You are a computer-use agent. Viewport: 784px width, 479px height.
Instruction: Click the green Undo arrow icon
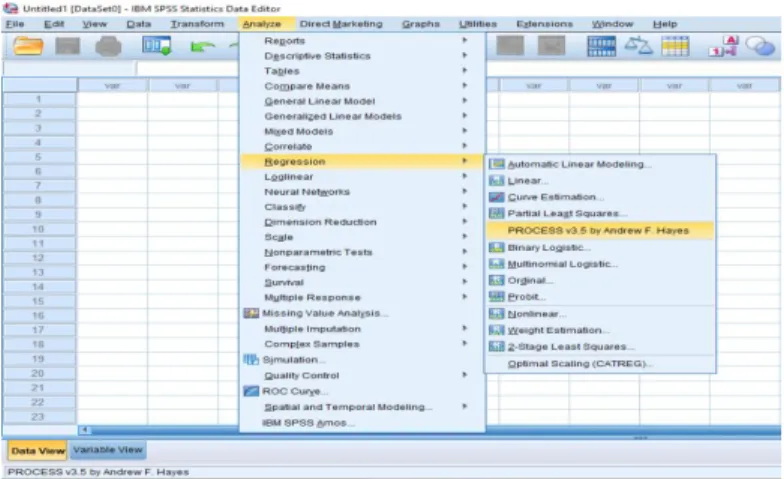click(x=202, y=47)
